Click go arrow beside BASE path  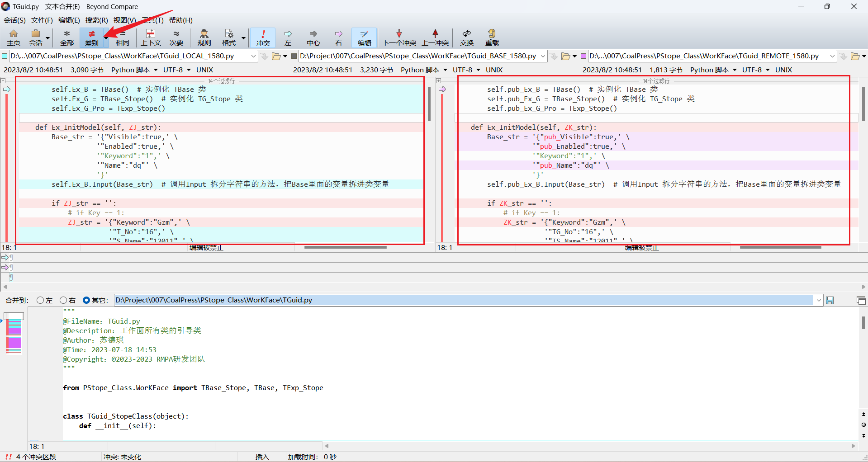tap(554, 56)
